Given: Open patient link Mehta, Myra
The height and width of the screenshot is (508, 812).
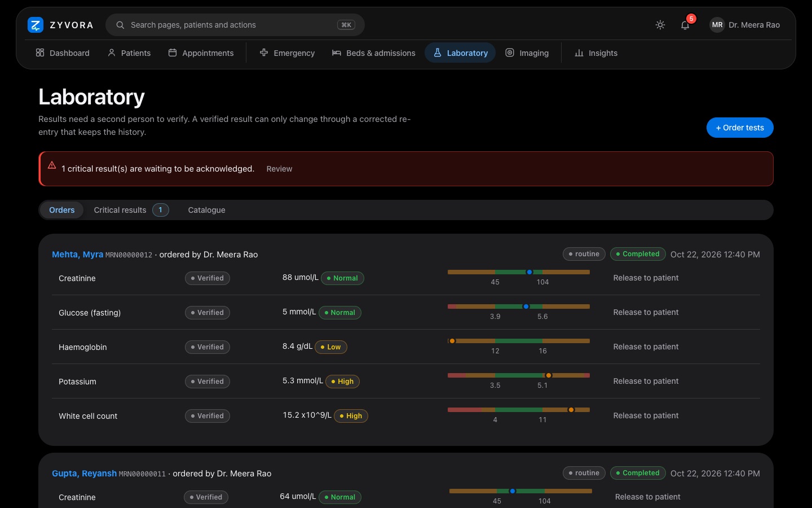Looking at the screenshot, I should coord(77,255).
